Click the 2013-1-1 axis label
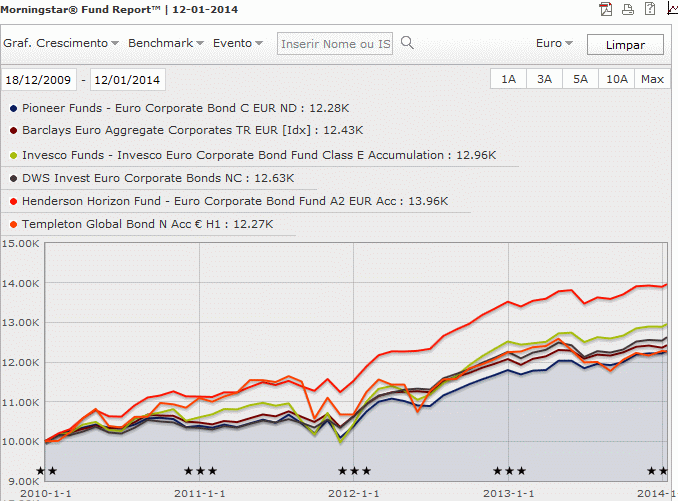Screen dimensions: 678x501 coord(508,493)
